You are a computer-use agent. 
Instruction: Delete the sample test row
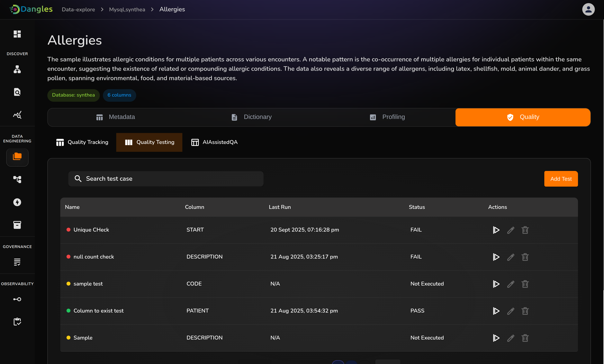click(x=525, y=284)
